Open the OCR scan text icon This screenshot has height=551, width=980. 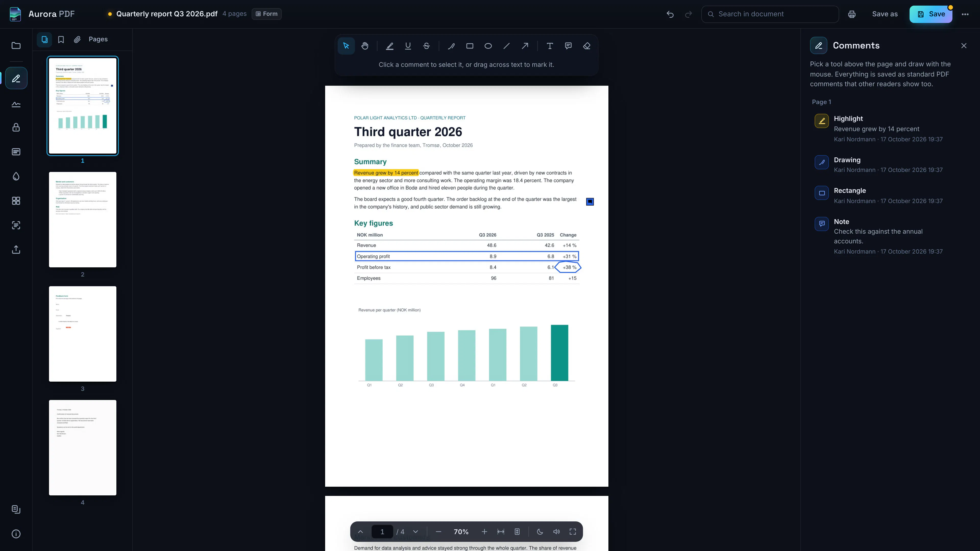coord(16,225)
